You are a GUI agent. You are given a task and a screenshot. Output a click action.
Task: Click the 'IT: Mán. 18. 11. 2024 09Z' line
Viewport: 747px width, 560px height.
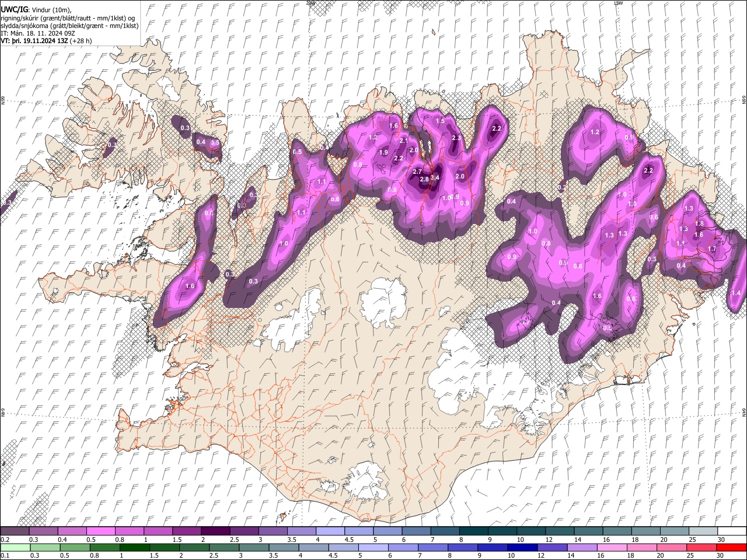point(37,33)
